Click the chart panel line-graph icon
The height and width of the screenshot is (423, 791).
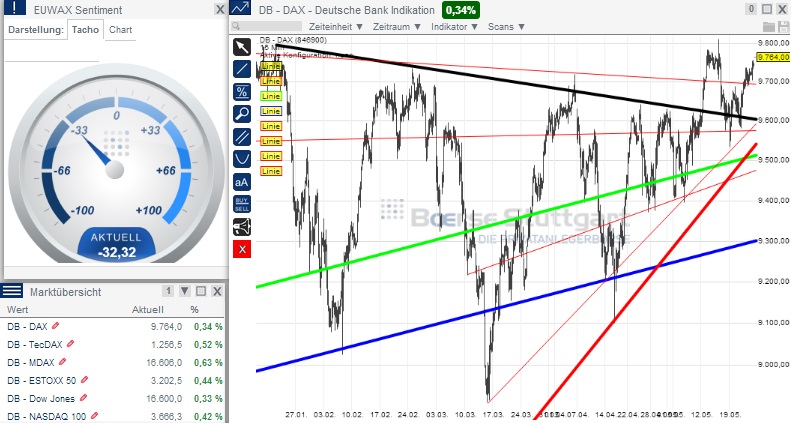(x=240, y=8)
